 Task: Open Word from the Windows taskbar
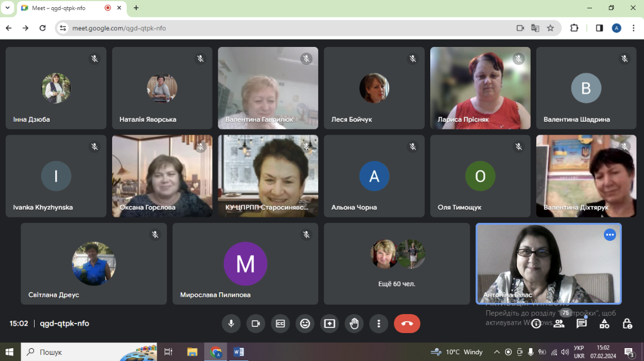point(239,352)
